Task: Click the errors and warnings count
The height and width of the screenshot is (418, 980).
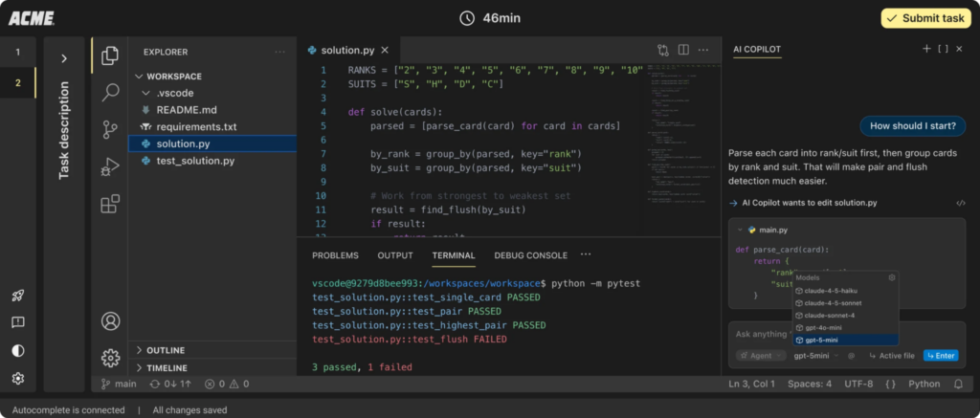Action: [227, 384]
